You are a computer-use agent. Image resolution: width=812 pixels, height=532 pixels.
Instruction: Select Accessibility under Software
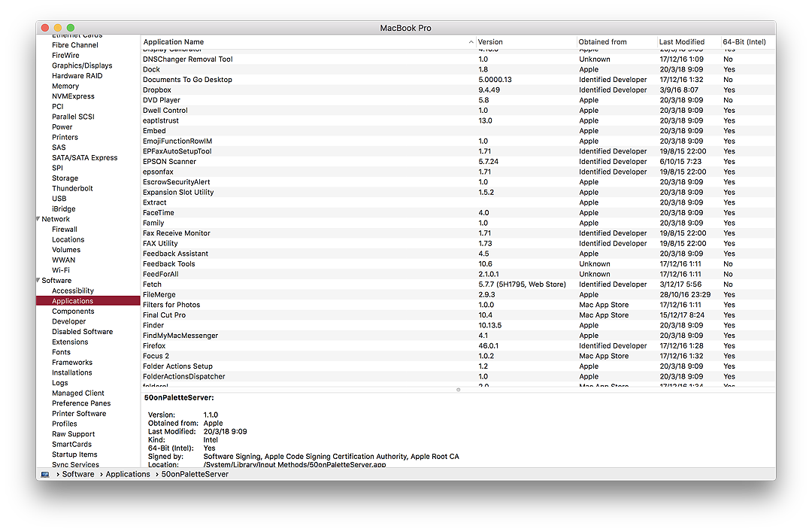pyautogui.click(x=72, y=291)
